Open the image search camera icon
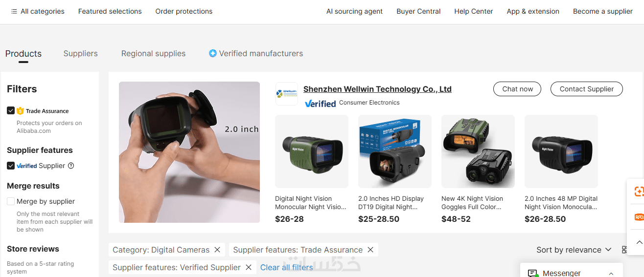This screenshot has width=644, height=277. pos(639,192)
